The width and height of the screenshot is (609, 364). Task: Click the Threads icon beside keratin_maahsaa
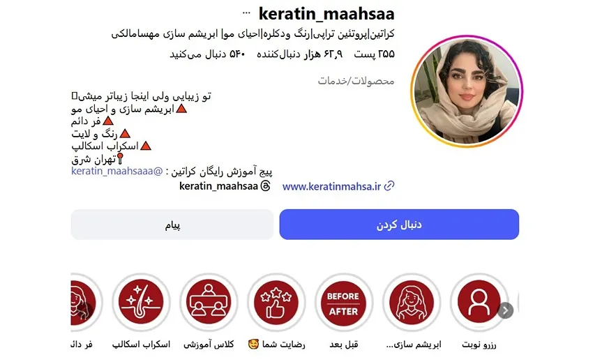265,186
